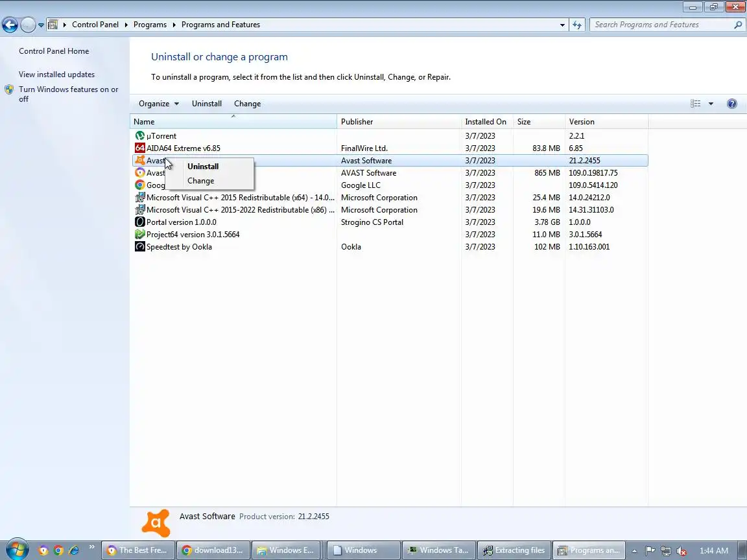Viewport: 747px width, 560px height.
Task: Click the uTorrent program icon
Action: [x=139, y=135]
